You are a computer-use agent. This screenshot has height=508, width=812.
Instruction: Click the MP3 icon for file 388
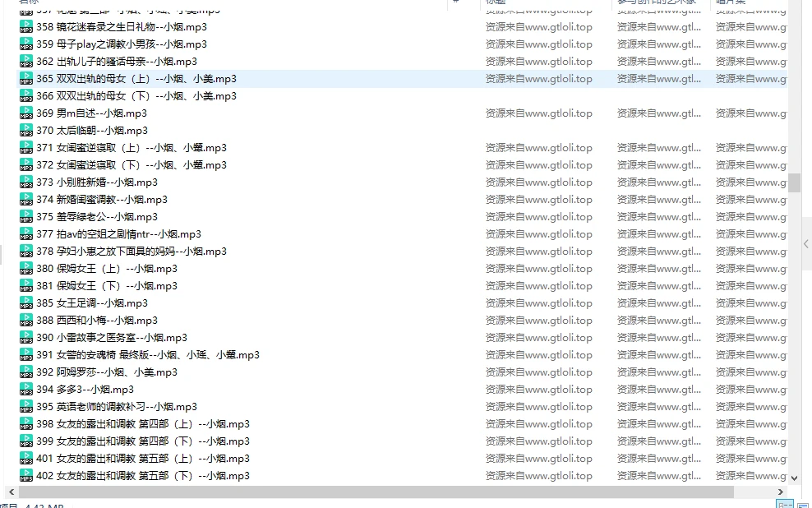click(26, 321)
